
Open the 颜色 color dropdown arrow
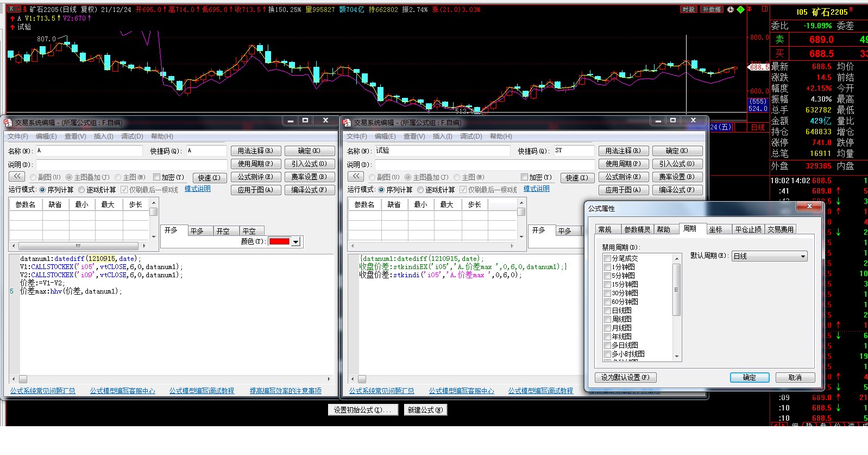pos(295,242)
